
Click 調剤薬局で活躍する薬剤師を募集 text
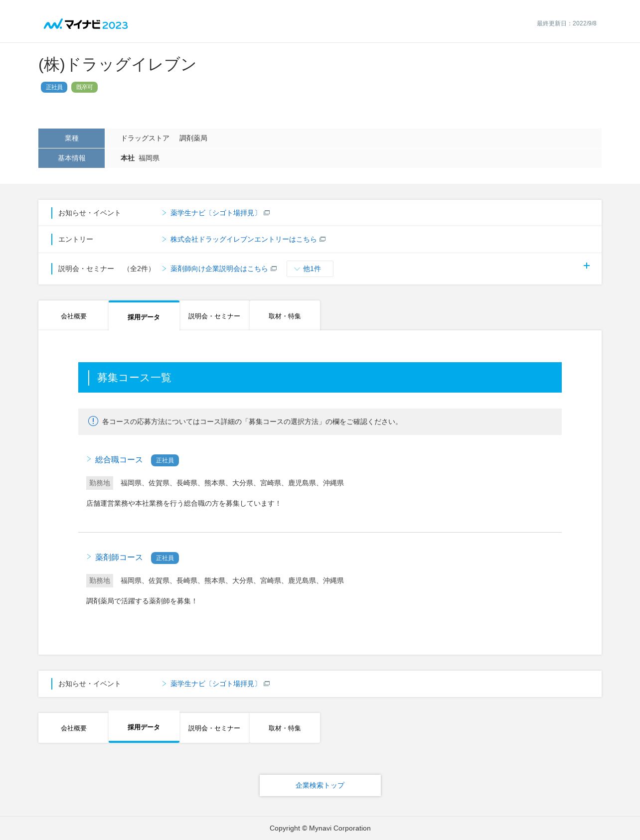click(x=142, y=601)
